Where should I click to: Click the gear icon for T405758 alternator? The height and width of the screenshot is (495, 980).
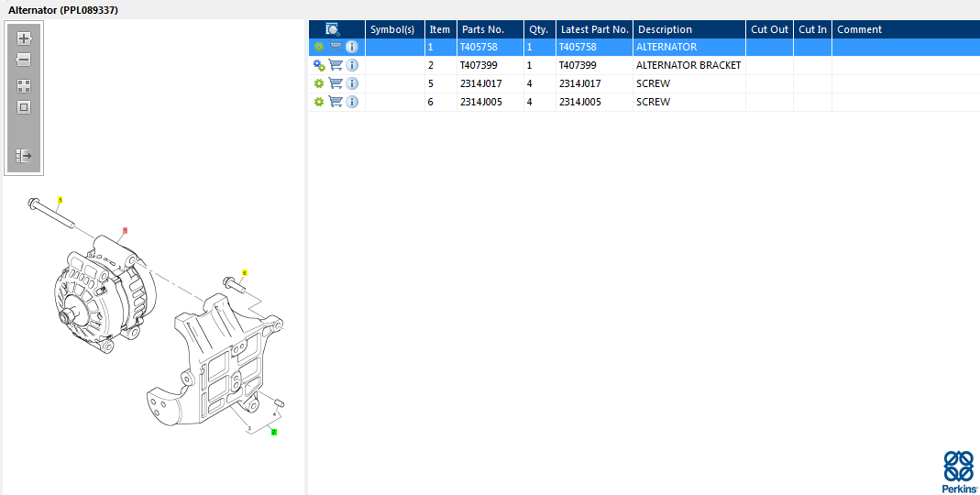tap(319, 47)
